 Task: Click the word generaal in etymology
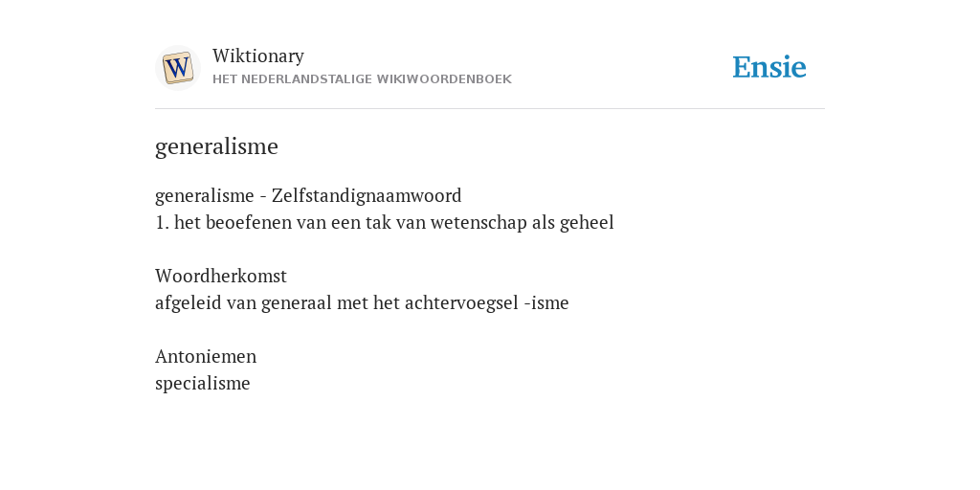coord(297,303)
